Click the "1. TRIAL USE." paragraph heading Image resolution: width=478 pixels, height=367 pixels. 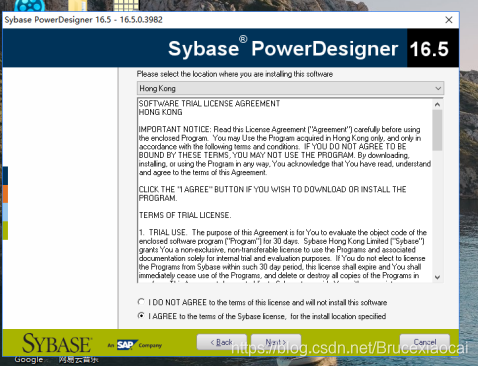pyautogui.click(x=163, y=232)
